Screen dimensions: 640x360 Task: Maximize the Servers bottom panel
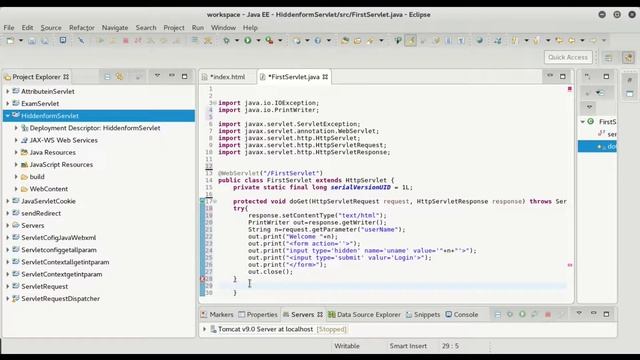(606, 314)
